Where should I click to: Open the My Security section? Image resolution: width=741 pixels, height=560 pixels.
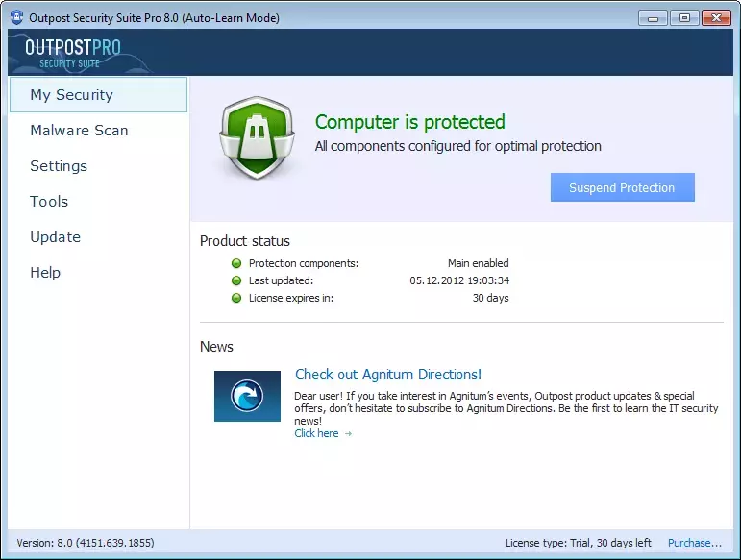(98, 95)
